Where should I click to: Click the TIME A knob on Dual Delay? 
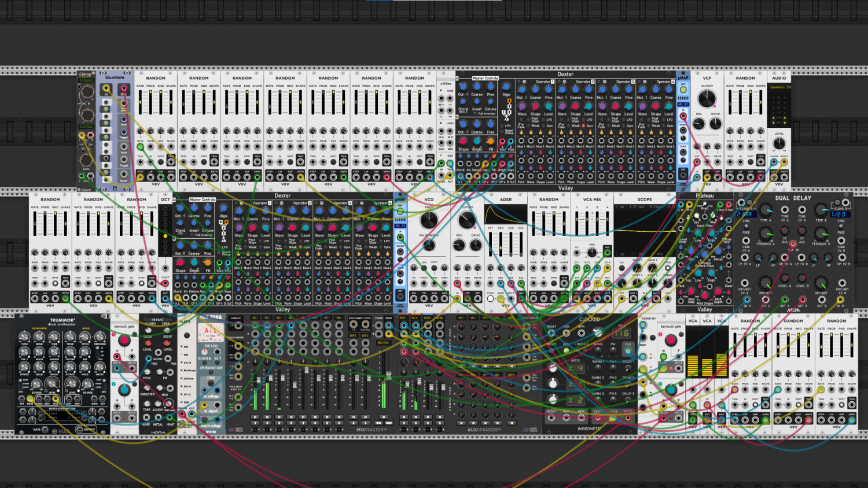click(766, 210)
